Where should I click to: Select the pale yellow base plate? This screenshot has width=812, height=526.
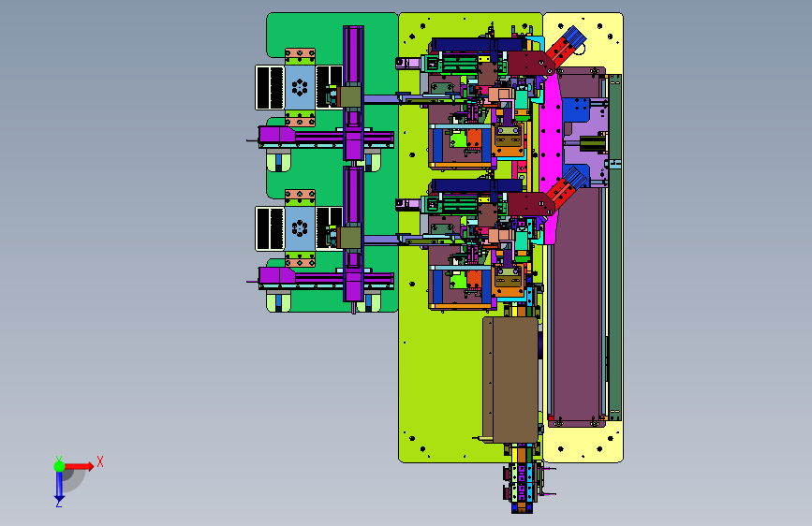(x=583, y=237)
